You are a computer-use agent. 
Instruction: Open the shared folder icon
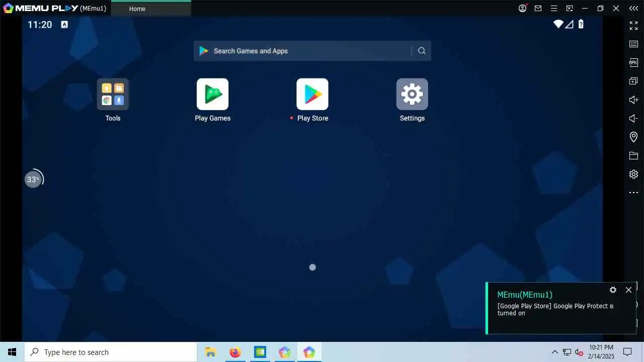[x=634, y=156]
